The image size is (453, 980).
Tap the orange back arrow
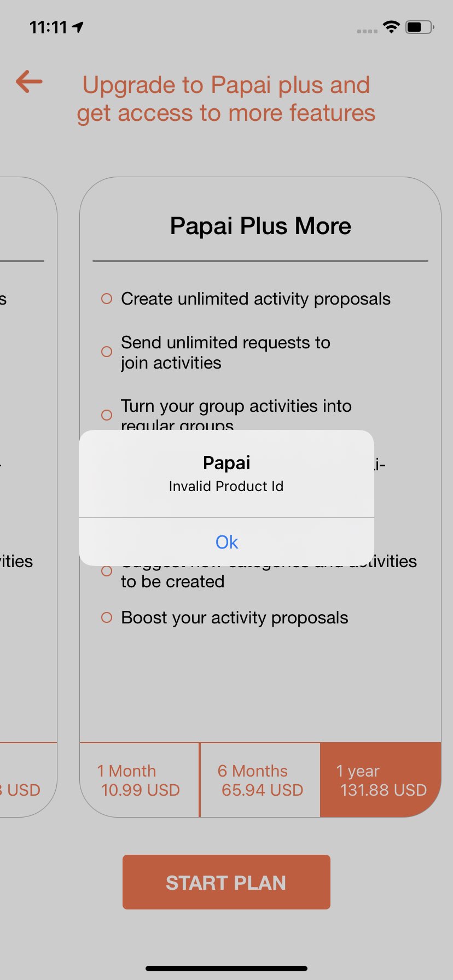coord(29,82)
